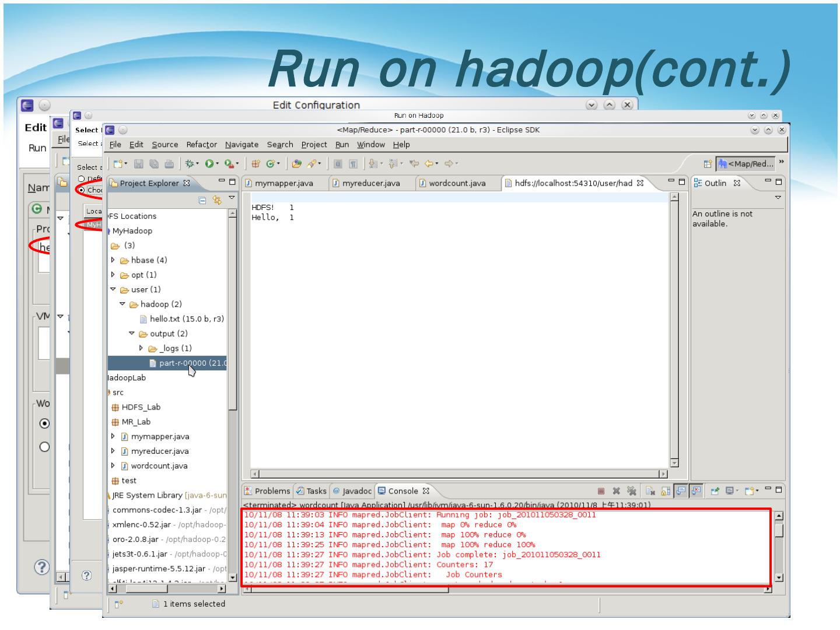Collapse the user (1) folder
The image size is (840, 630).
click(113, 289)
